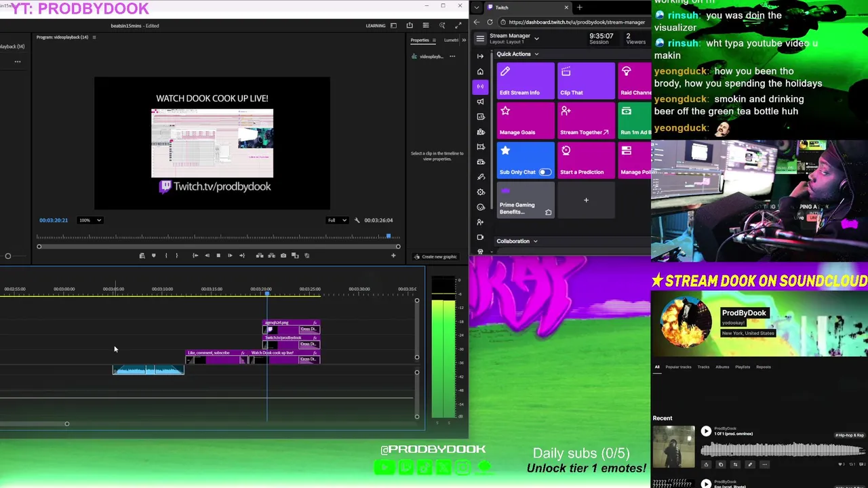The image size is (868, 488).
Task: Click the timeline ruler at 00:03:10:00
Action: [162, 289]
